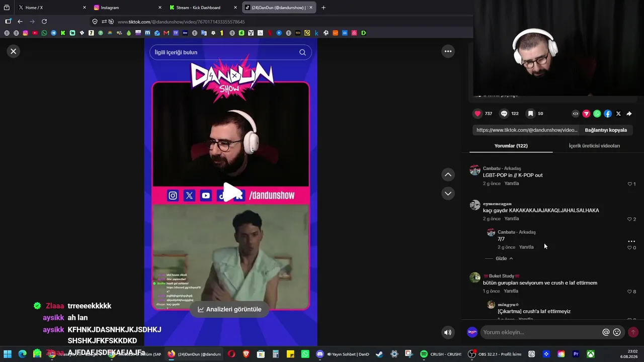Image resolution: width=644 pixels, height=362 pixels.
Task: Switch to the Home / X browser tab
Action: point(53,8)
